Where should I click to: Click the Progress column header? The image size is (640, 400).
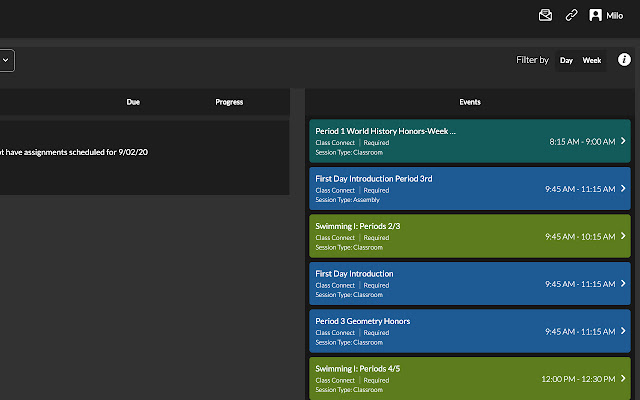[x=229, y=102]
